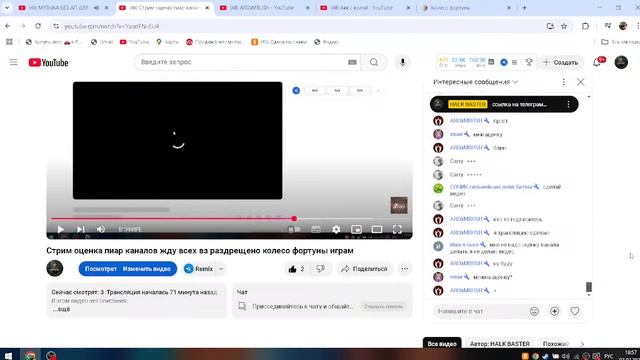Reload the page
This screenshot has width=640, height=360.
pos(38,26)
